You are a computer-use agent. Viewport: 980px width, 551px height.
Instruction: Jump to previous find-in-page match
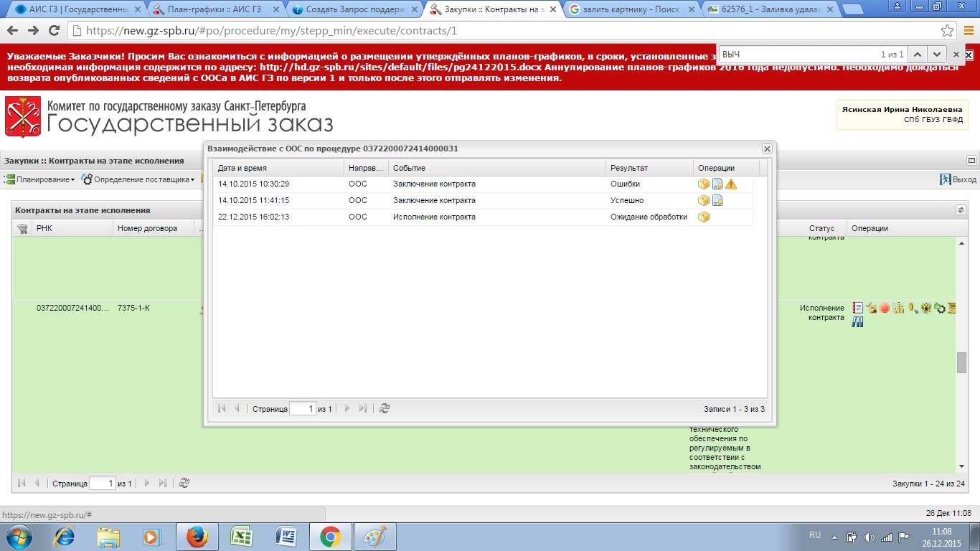click(918, 55)
